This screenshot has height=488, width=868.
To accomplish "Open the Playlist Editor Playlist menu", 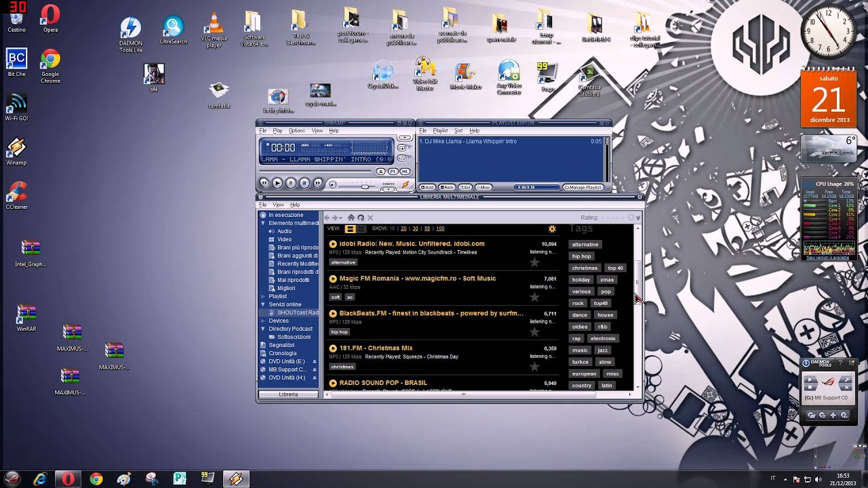I will click(x=440, y=131).
